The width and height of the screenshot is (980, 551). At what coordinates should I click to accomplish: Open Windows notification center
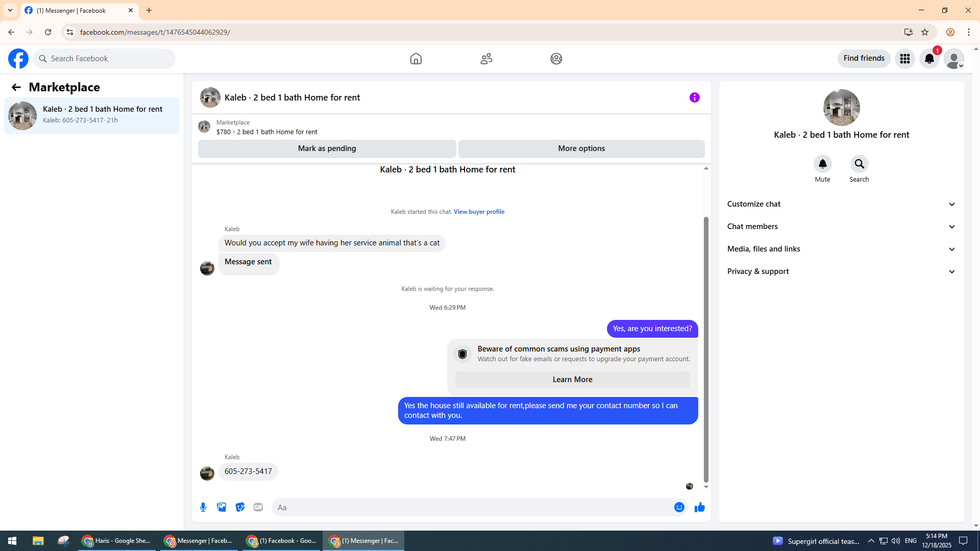963,541
